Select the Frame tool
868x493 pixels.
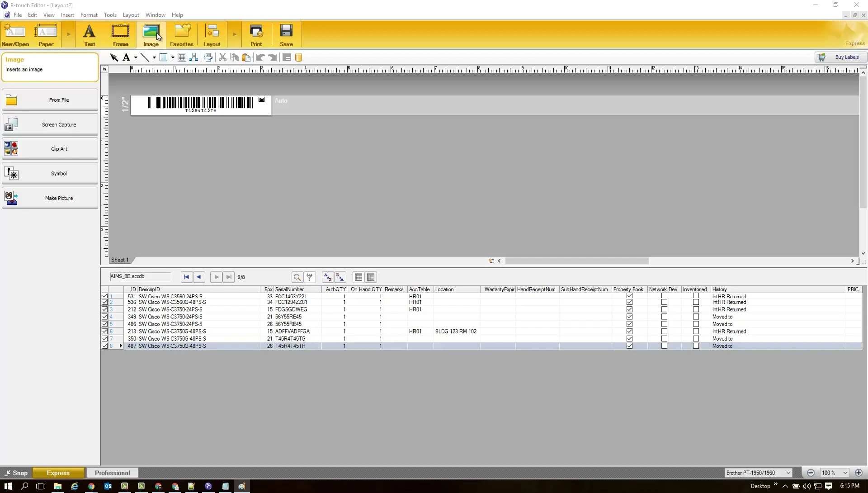[120, 35]
